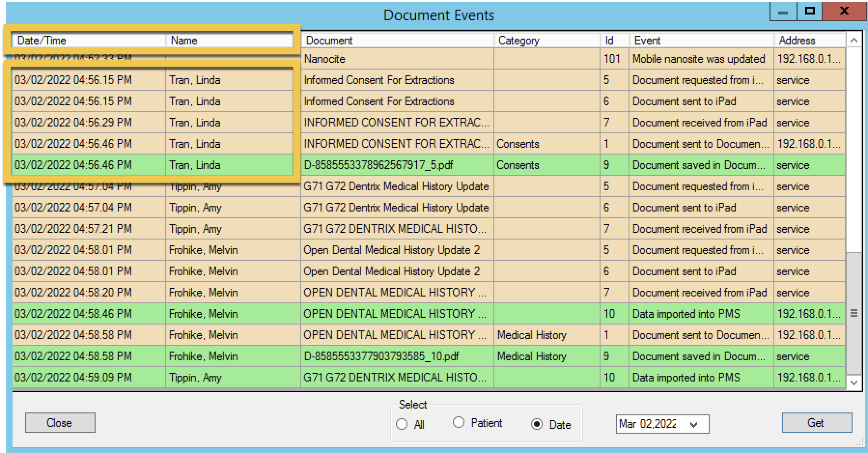Sort by the Id column header
The height and width of the screenshot is (453, 868).
click(615, 41)
